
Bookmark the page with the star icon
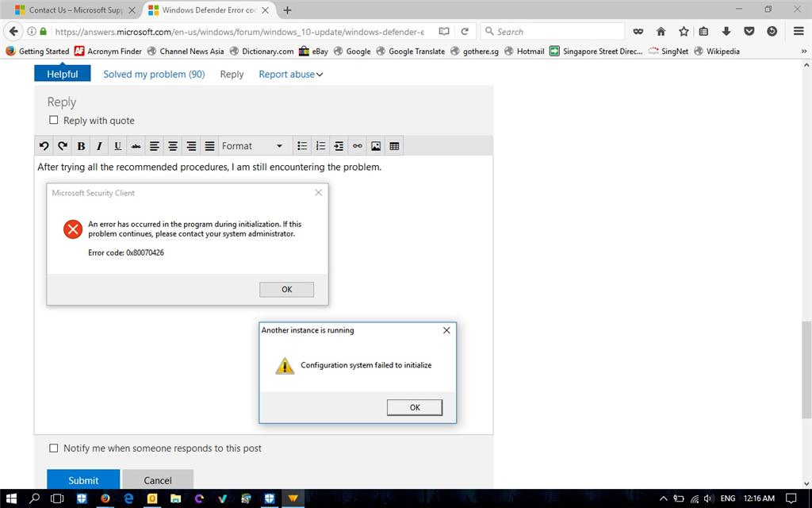tap(684, 31)
